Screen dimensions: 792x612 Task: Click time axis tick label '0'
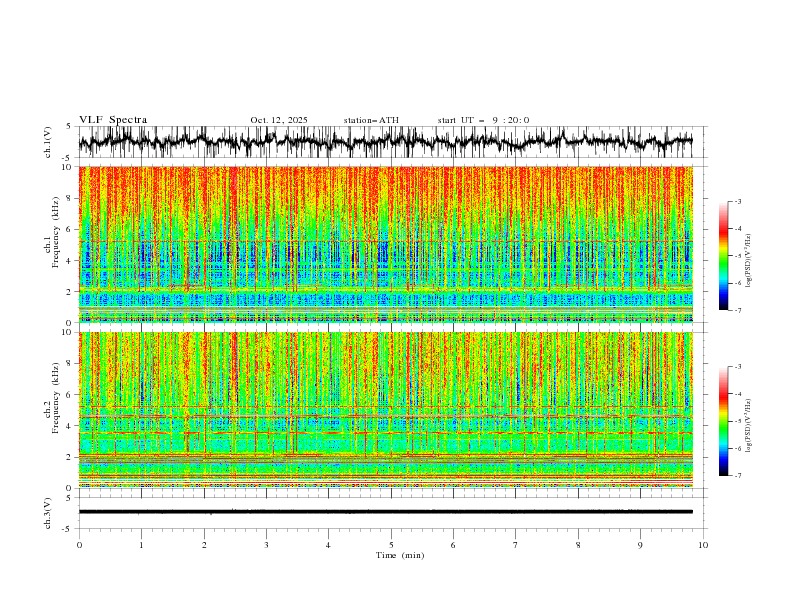click(79, 545)
